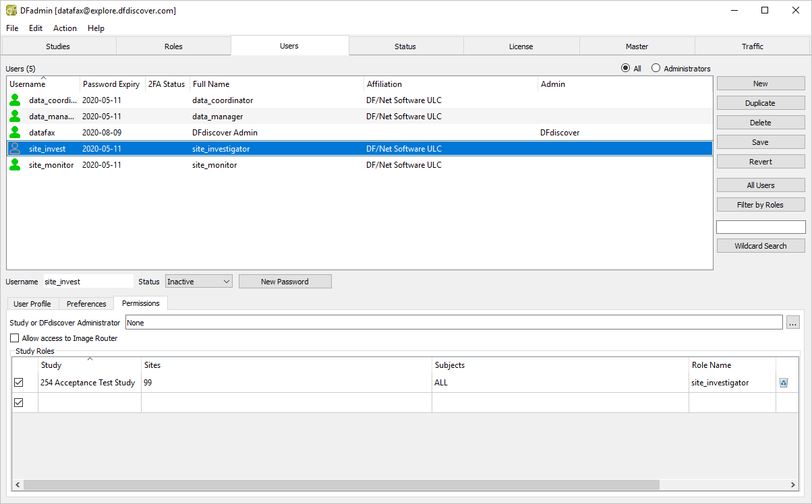812x504 pixels.
Task: Click the search field above Wildcard Search
Action: tap(760, 227)
